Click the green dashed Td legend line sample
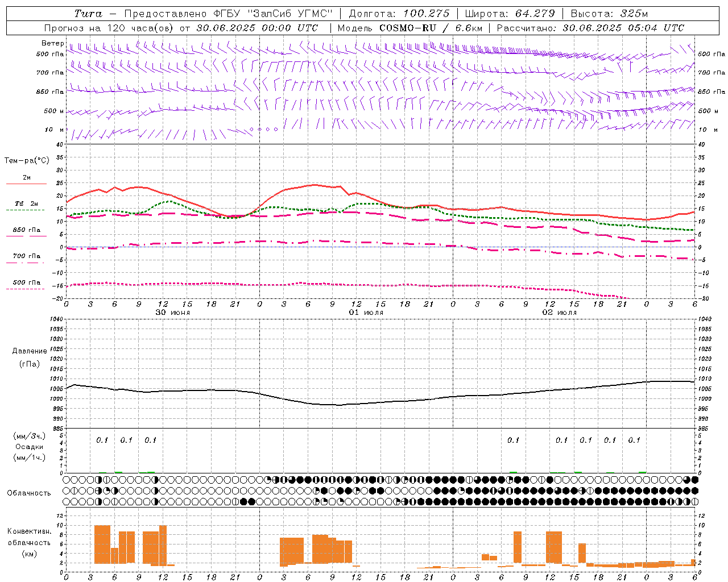Viewport: 728px width, 582px height. (25, 210)
